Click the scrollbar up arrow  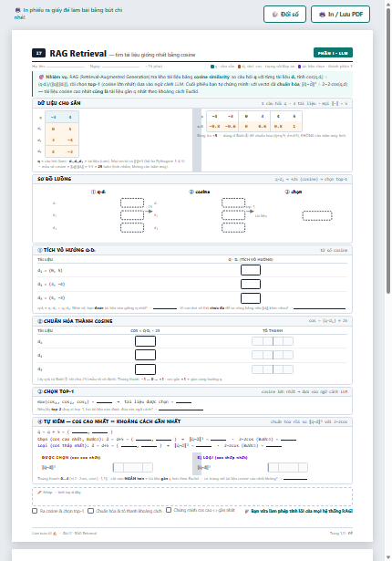point(388,4)
